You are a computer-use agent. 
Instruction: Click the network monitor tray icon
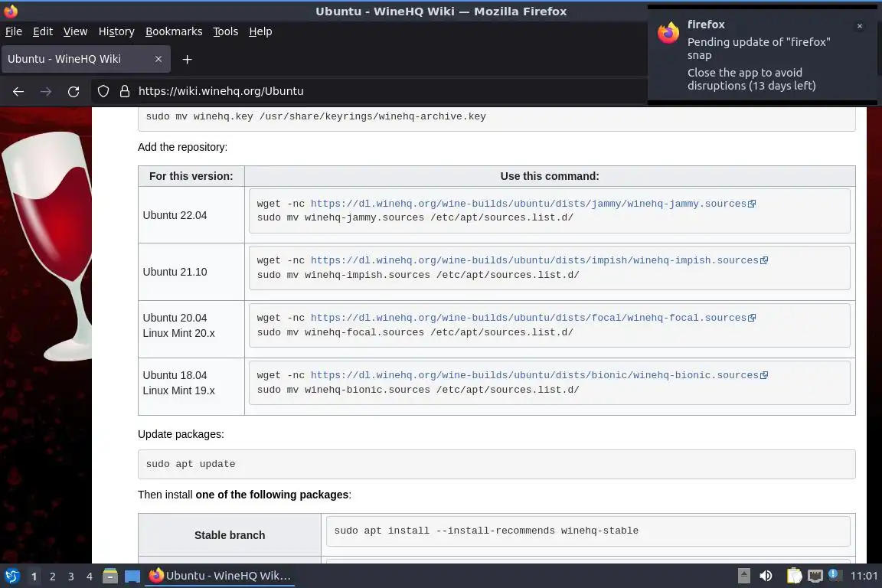(x=815, y=577)
